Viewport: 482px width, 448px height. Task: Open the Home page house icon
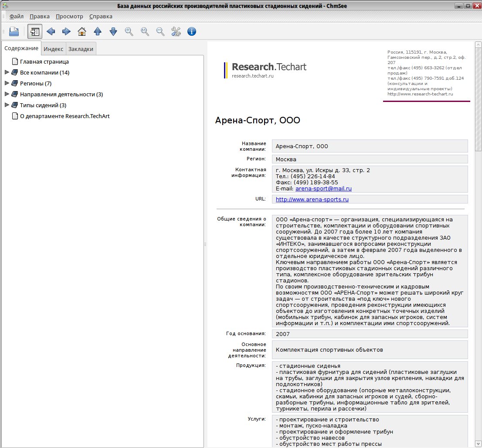(x=82, y=31)
